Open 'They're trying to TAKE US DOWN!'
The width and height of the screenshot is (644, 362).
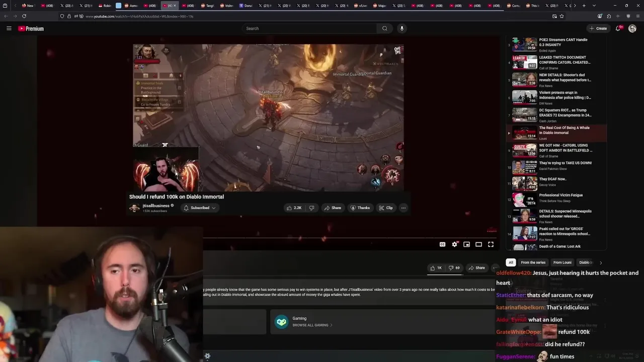[565, 163]
